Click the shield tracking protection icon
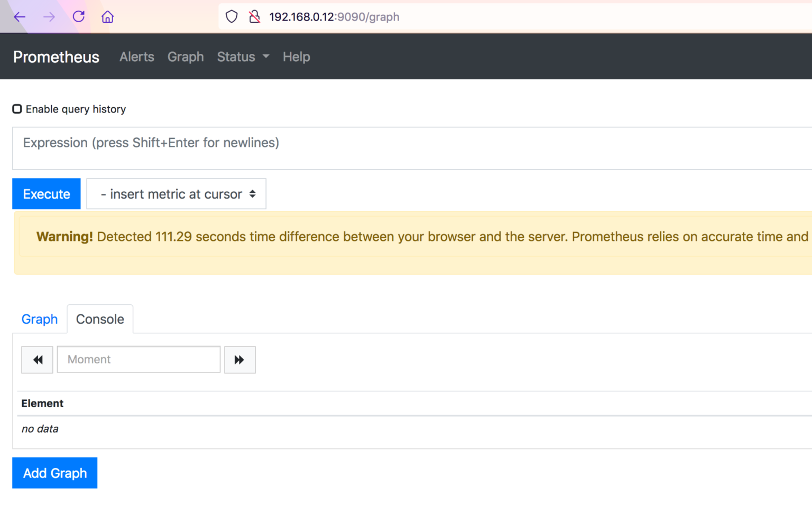This screenshot has width=812, height=515. pos(232,16)
